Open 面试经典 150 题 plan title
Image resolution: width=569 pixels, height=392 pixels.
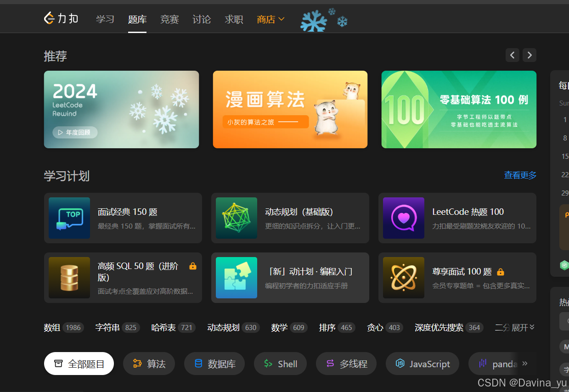pyautogui.click(x=128, y=212)
